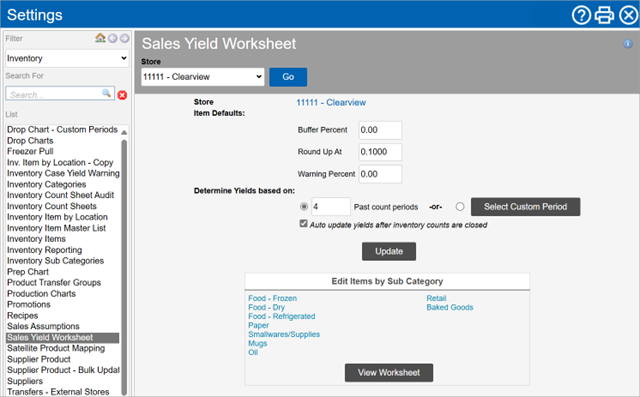Viewport: 640px width, 397px height.
Task: Select Inventory Items in the list
Action: coord(36,239)
